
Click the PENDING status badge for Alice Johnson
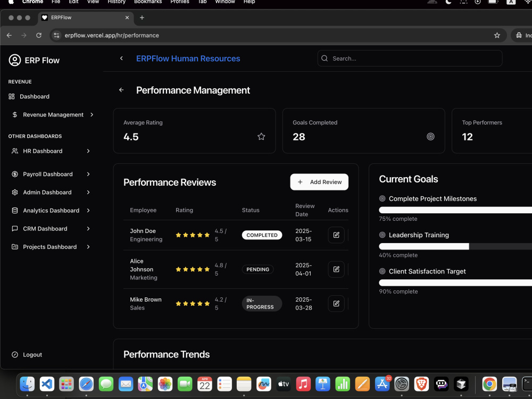[x=258, y=269]
